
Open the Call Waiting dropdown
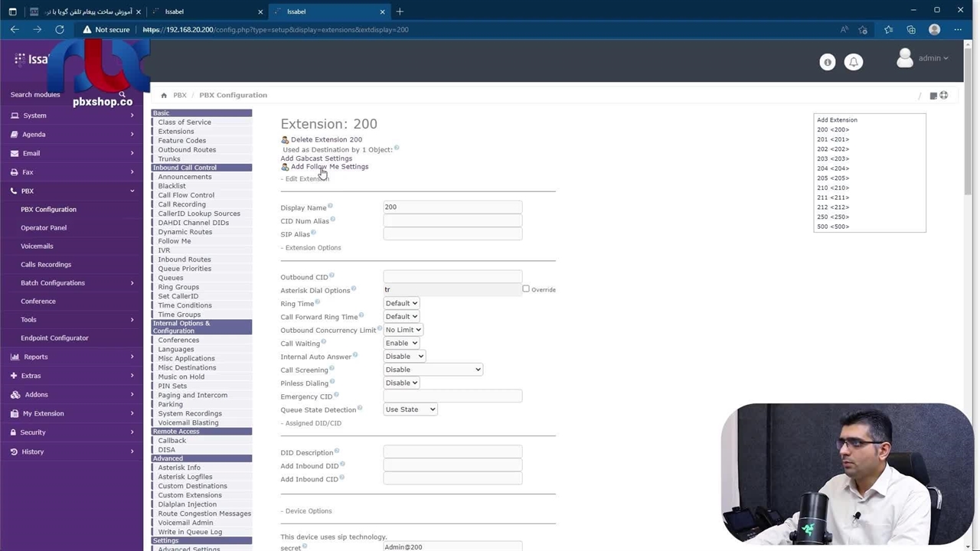pyautogui.click(x=401, y=343)
